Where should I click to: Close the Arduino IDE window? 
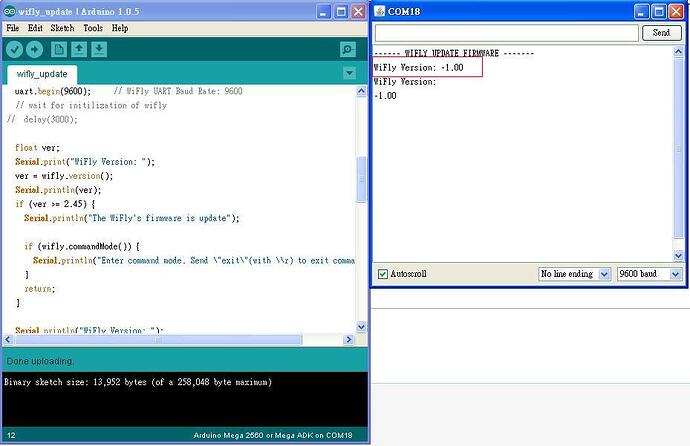click(x=359, y=12)
